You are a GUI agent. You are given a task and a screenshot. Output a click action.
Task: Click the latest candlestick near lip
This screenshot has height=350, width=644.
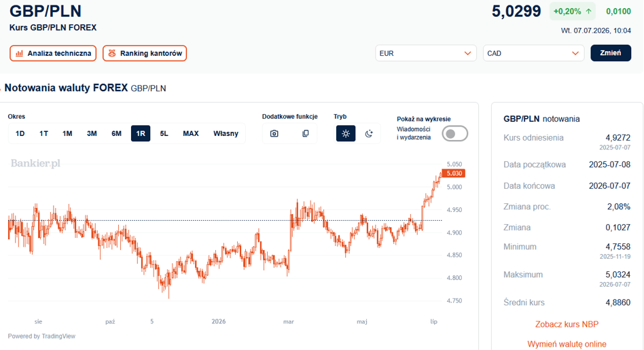click(440, 176)
